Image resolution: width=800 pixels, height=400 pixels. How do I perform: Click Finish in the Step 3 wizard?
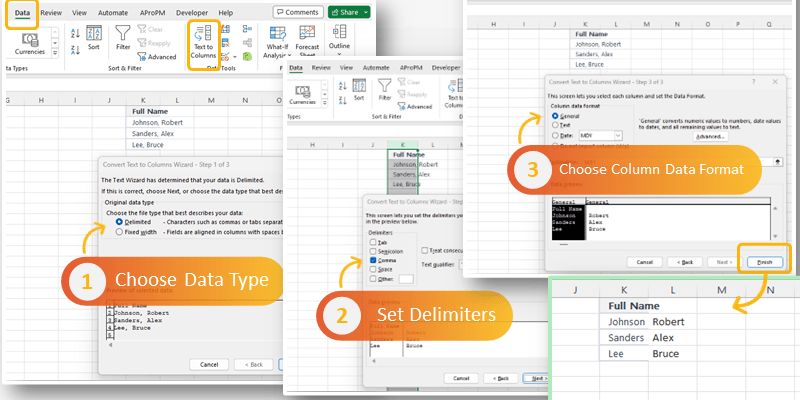[764, 262]
